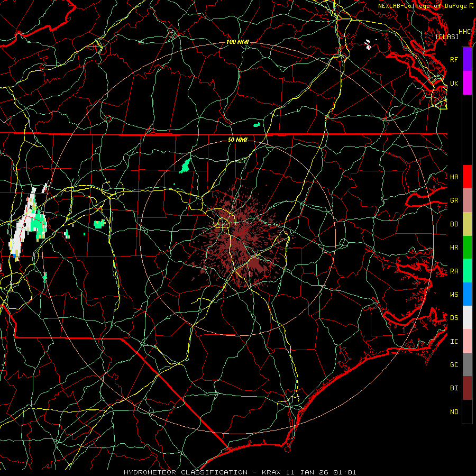
Task: Click the GR pinkish legend swatch
Action: (467, 200)
